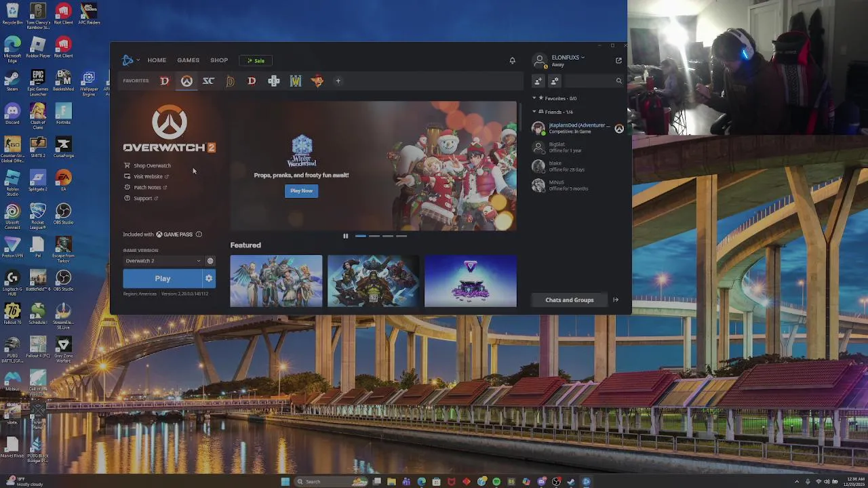Open the SHOP tab

click(x=218, y=60)
